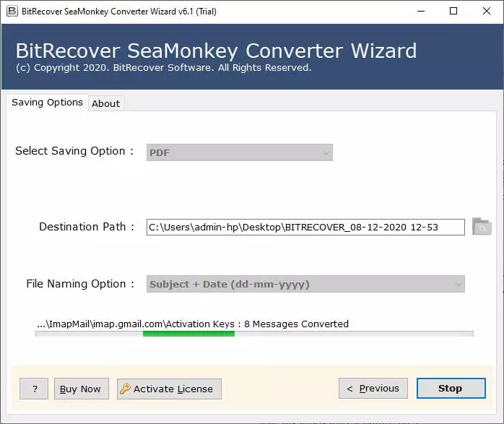The image size is (504, 424).
Task: Click into the Destination Path text field
Action: [x=305, y=228]
